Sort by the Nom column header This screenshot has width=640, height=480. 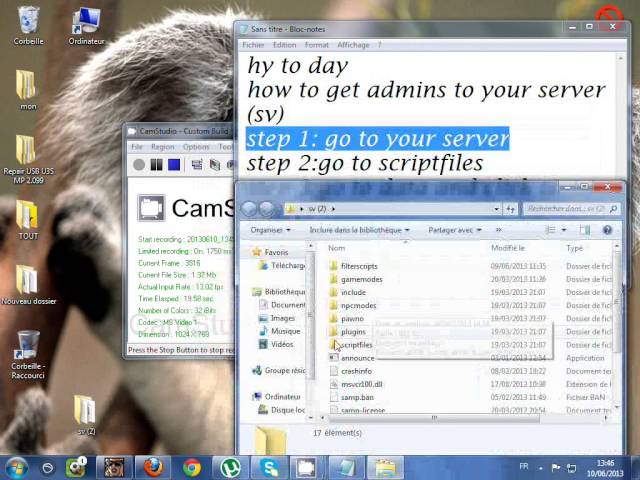pyautogui.click(x=336, y=248)
